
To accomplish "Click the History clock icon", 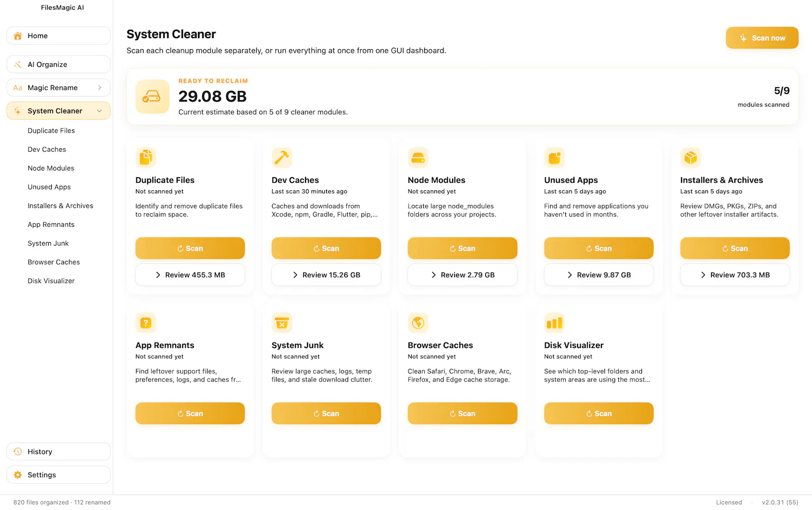I will [x=18, y=452].
